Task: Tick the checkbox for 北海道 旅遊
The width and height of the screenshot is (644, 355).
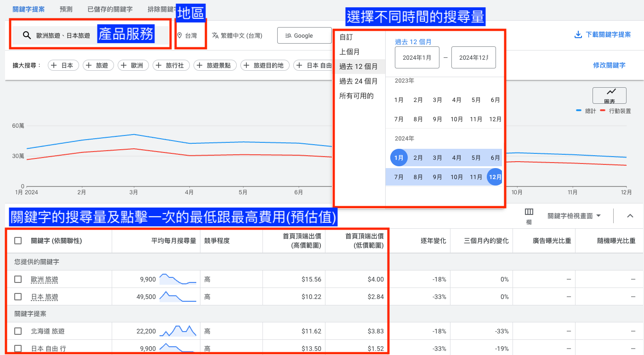Action: click(18, 331)
